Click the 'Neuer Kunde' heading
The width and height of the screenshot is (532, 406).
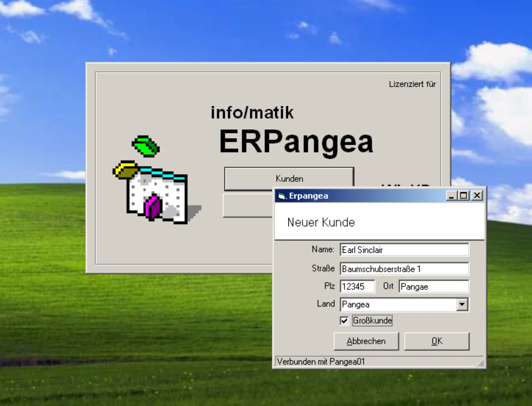tap(321, 222)
